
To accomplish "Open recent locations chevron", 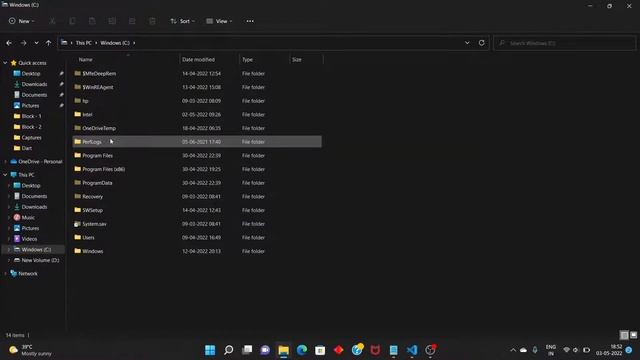I will [x=36, y=43].
